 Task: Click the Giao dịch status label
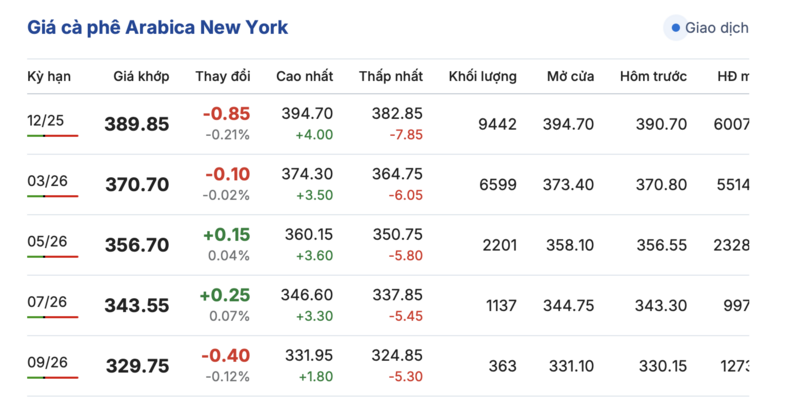click(x=716, y=28)
